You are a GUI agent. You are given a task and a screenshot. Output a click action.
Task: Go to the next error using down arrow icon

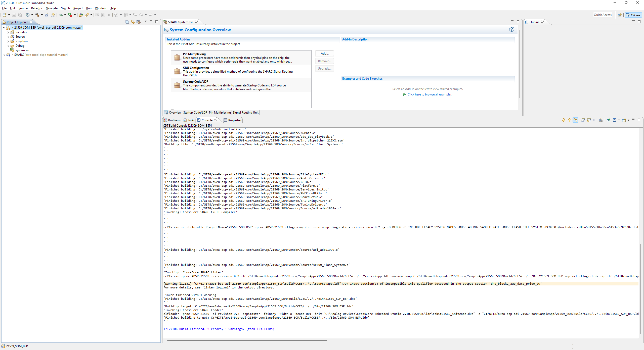(564, 120)
